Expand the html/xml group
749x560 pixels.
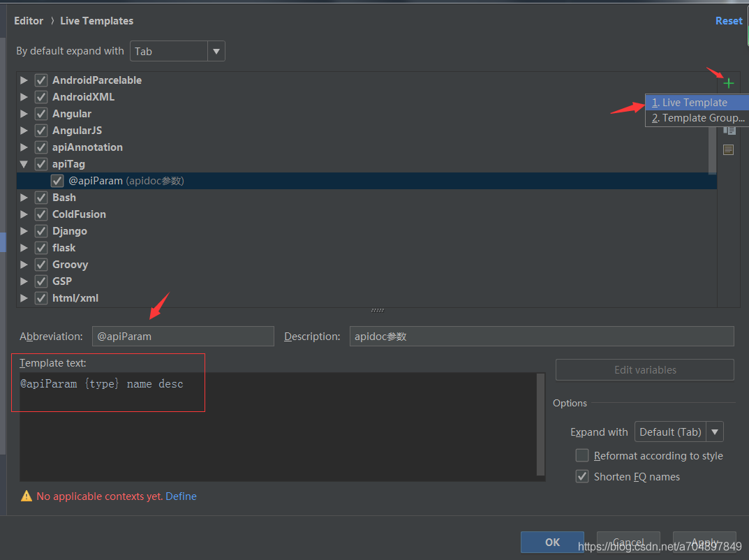tap(24, 297)
